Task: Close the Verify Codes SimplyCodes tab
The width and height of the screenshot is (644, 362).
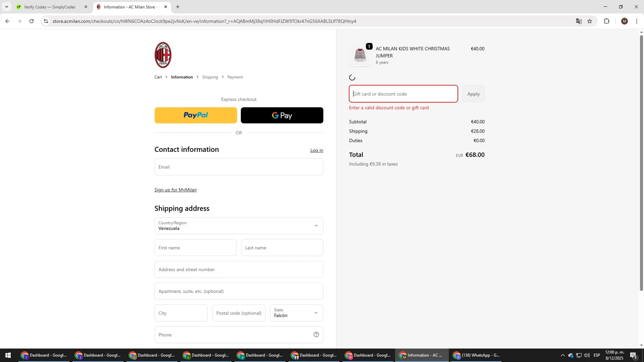Action: click(x=85, y=7)
